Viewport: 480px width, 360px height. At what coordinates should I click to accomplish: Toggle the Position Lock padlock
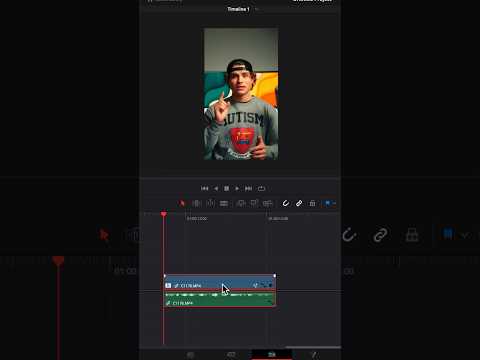[x=312, y=203]
